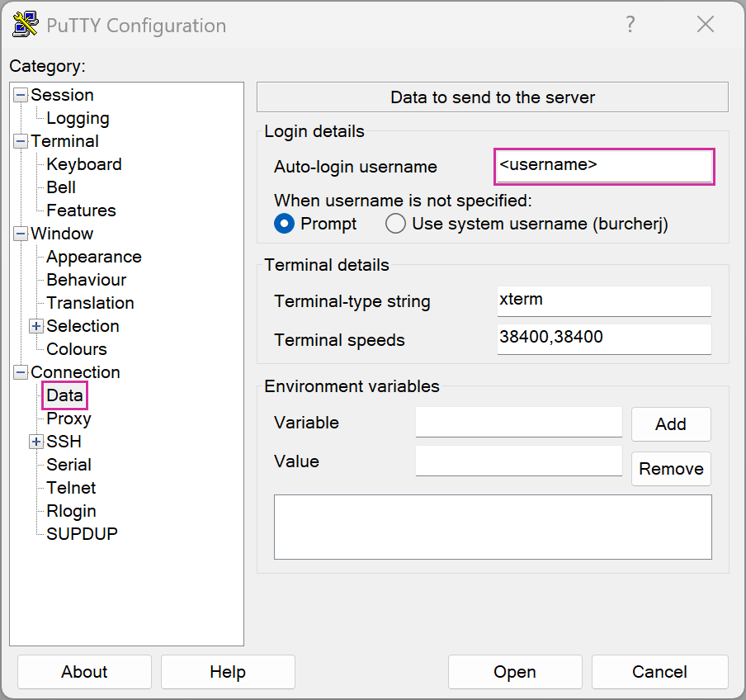This screenshot has height=700, width=746.
Task: Go to the Logging category
Action: pyautogui.click(x=78, y=118)
